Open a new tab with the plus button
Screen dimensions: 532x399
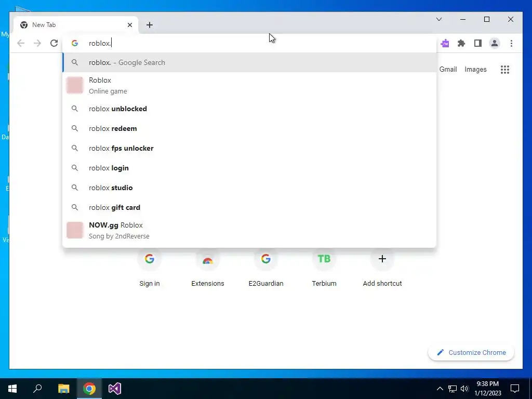point(149,25)
